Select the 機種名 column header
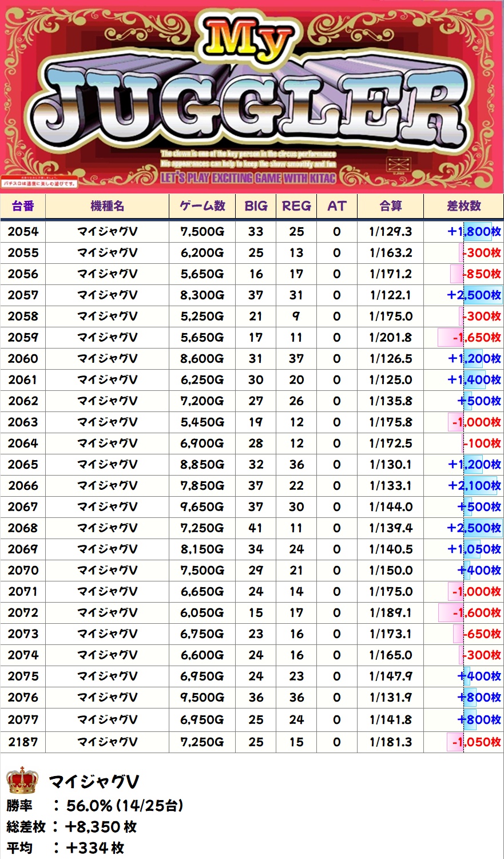The height and width of the screenshot is (859, 504). point(107,206)
